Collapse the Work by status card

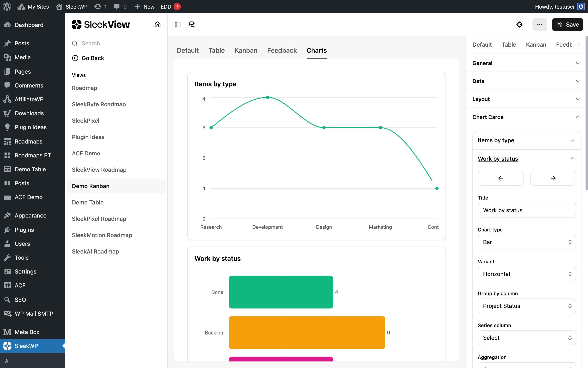click(x=527, y=158)
